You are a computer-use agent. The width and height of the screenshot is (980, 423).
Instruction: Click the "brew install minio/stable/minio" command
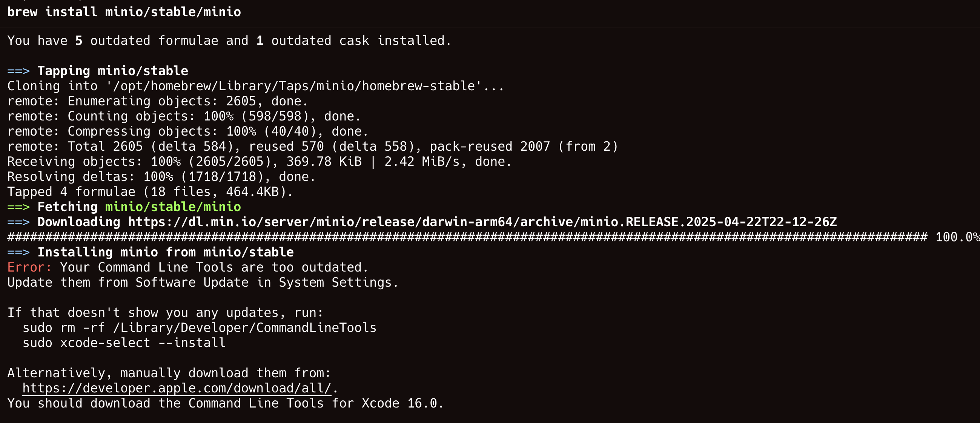pos(124,12)
